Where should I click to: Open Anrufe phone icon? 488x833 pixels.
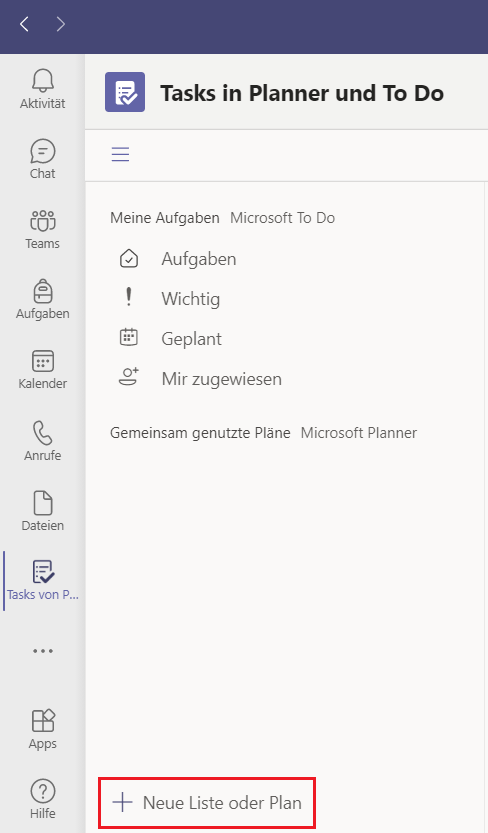[42, 432]
